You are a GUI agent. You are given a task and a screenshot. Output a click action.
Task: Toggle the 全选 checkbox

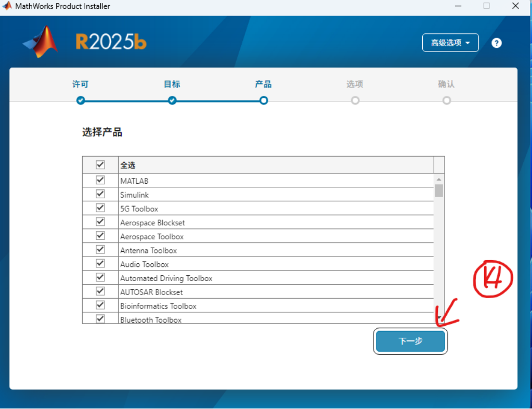[100, 165]
